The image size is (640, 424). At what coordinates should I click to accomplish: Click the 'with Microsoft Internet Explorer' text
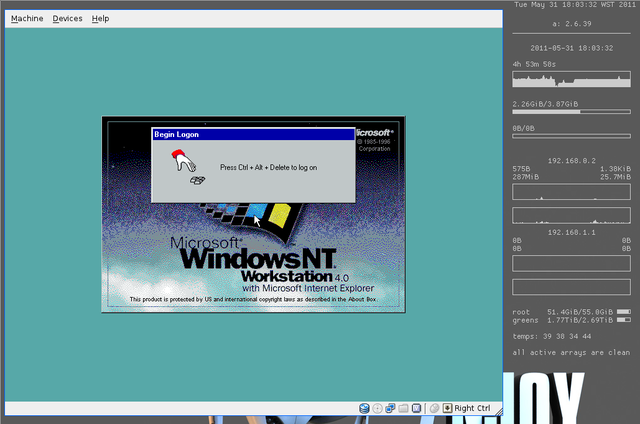308,288
